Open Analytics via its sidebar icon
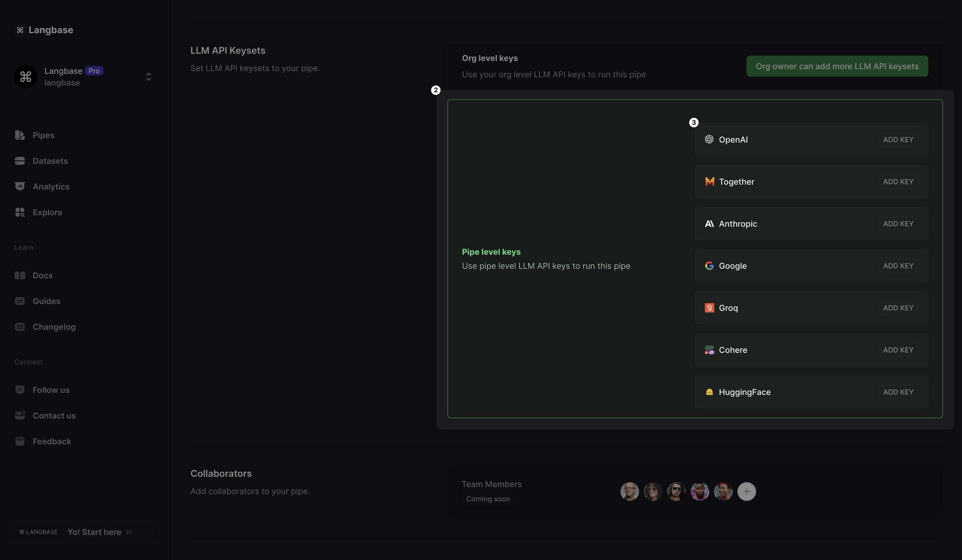Viewport: 962px width, 560px height. pos(20,187)
